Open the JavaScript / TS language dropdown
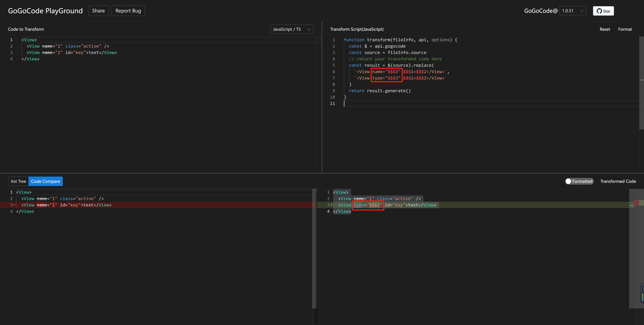 (291, 29)
